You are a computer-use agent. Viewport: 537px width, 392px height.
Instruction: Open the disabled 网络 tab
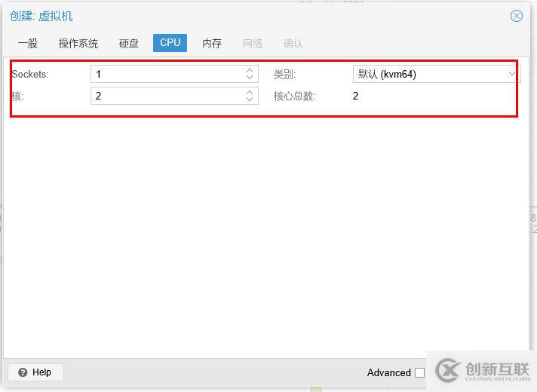click(253, 43)
